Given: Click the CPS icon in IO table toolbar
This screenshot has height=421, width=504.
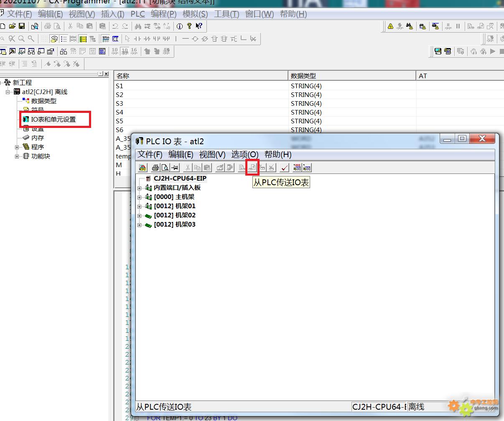Looking at the screenshot, I should [x=143, y=168].
